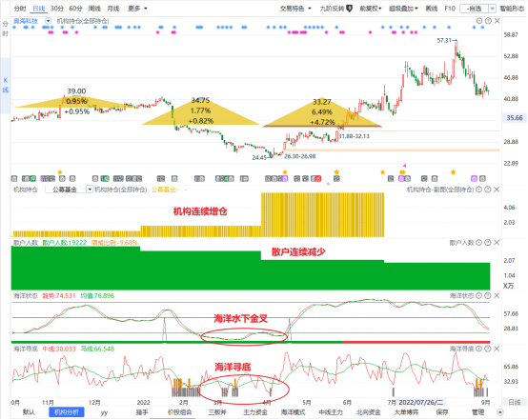Click the 2022/07/26 date label on time axis

[421, 402]
